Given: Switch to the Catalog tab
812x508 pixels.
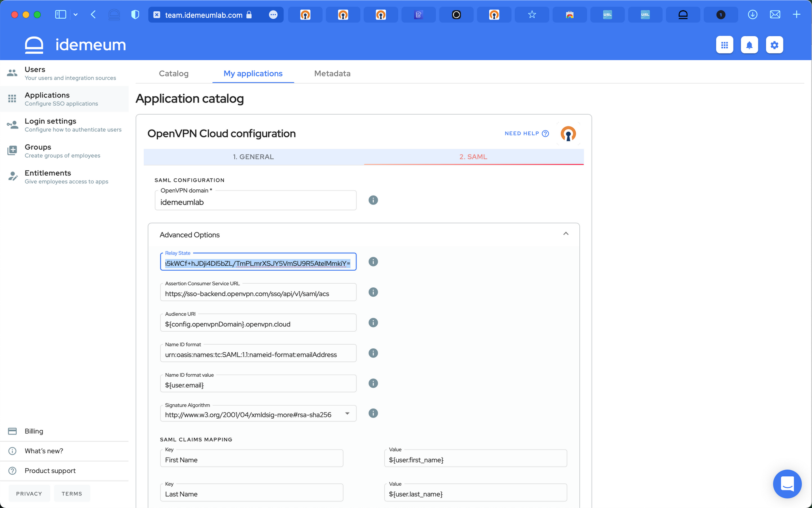Looking at the screenshot, I should (x=174, y=74).
